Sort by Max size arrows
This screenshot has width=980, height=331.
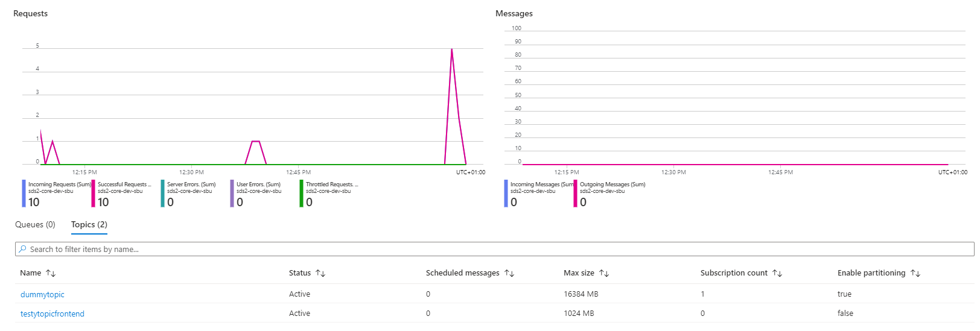pyautogui.click(x=604, y=273)
